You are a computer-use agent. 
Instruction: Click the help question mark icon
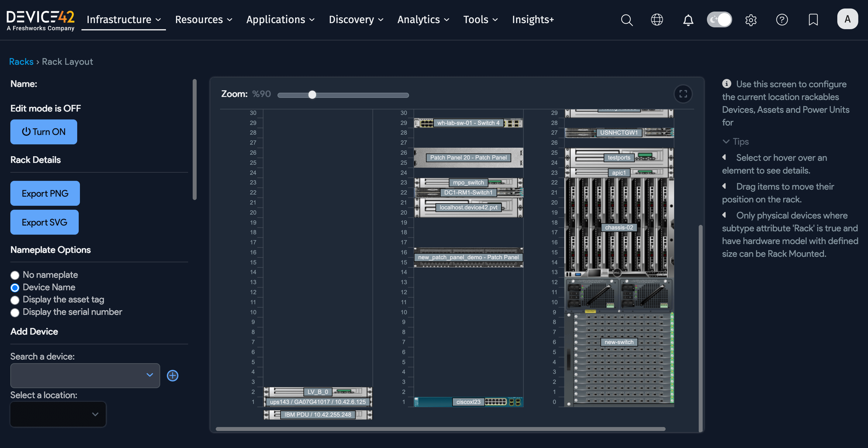tap(782, 20)
